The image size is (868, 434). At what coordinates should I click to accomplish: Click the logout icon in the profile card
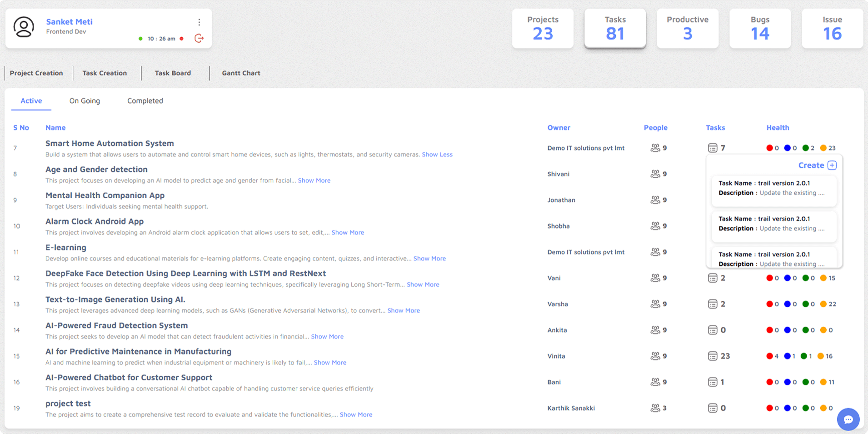point(199,39)
